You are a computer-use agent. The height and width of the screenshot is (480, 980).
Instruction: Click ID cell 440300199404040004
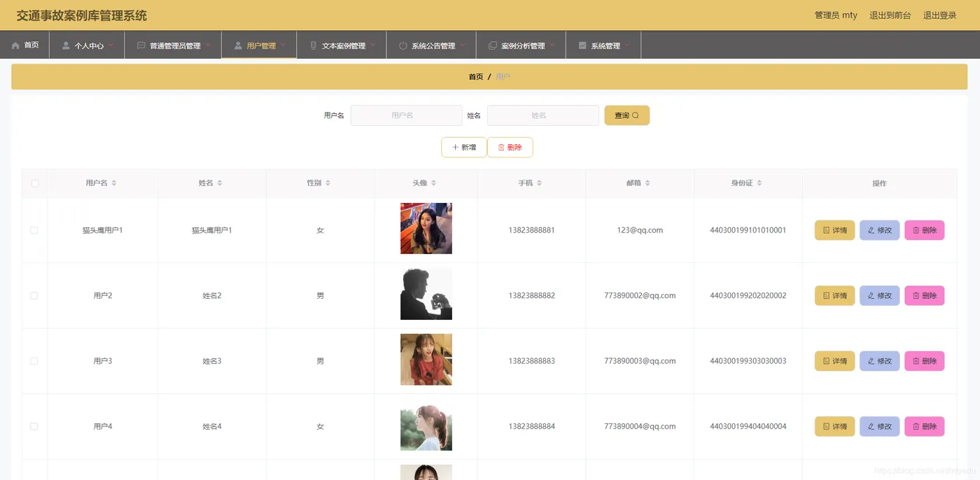pyautogui.click(x=748, y=426)
